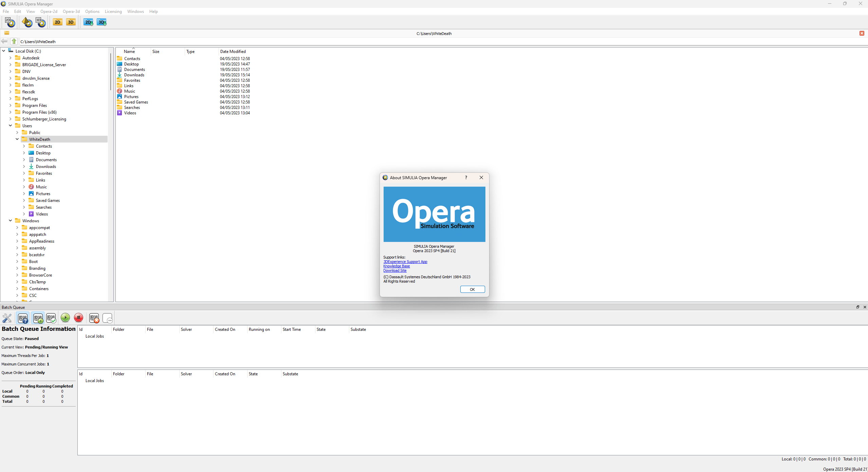Image resolution: width=868 pixels, height=472 pixels.
Task: Launch the Opera-2d pre/post processor icon
Action: tap(10, 22)
